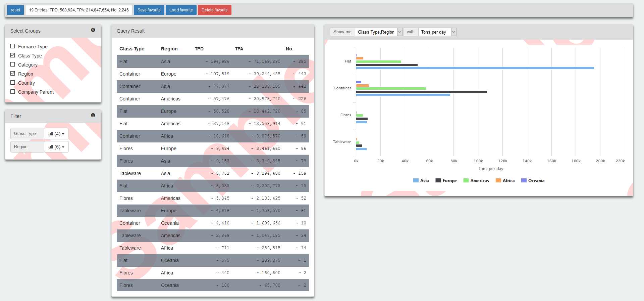The height and width of the screenshot is (301, 644).
Task: Click the Container Europe dark bar in chart
Action: [422, 92]
